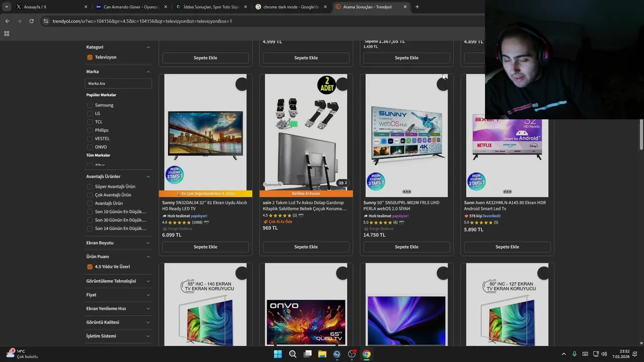Close the Anasayfa / X tab
Image resolution: width=644 pixels, height=362 pixels.
tap(86, 7)
